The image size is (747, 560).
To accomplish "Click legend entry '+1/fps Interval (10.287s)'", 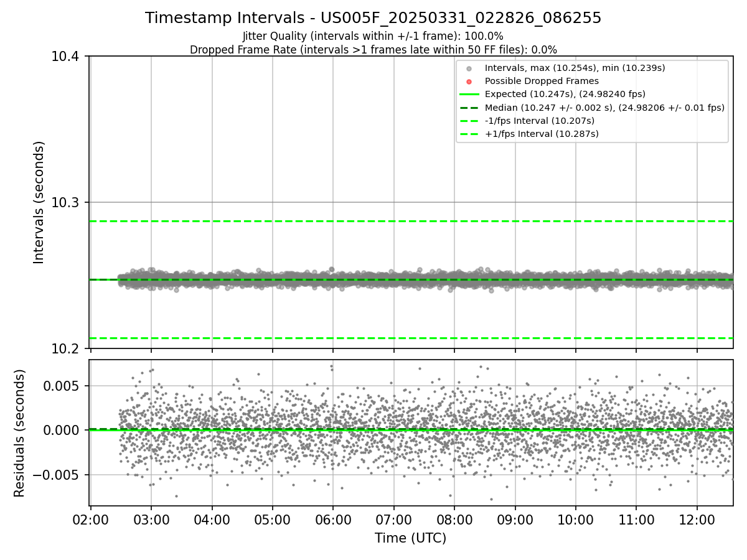I will (542, 134).
